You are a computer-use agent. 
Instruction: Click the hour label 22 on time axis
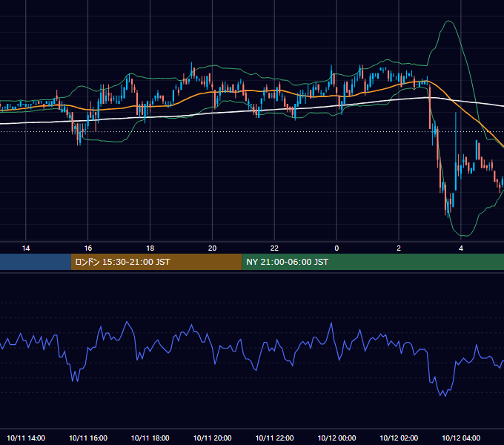coord(274,248)
